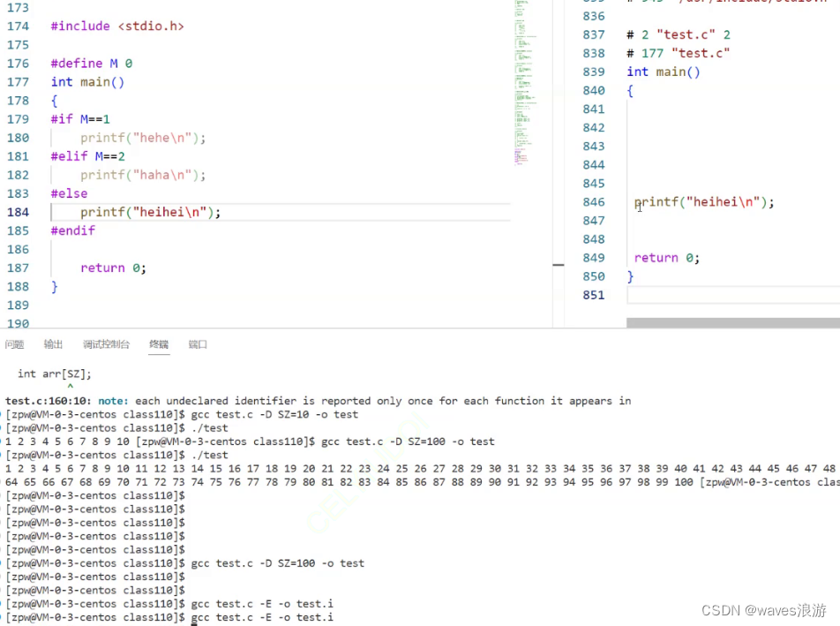Click line number 173 in left gutter
This screenshot has height=626, width=840.
pos(19,7)
